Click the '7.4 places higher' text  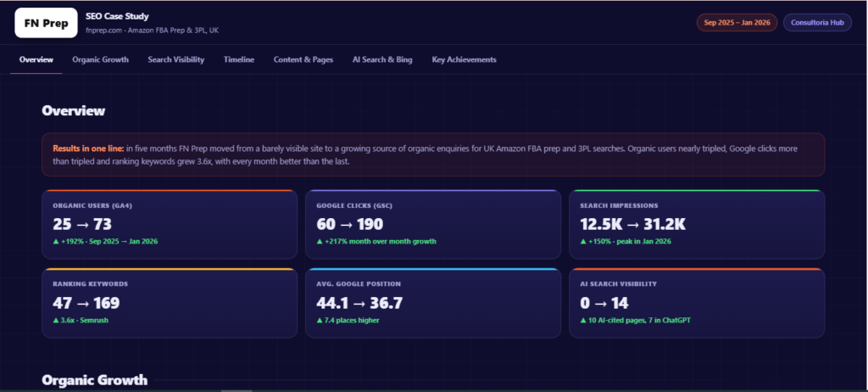pyautogui.click(x=348, y=321)
